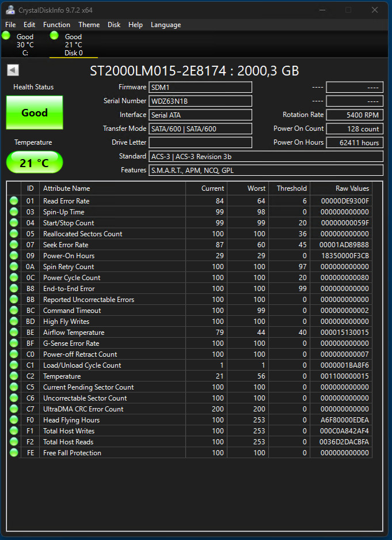Click the Serial Number field WDZ63N1B

pos(200,101)
